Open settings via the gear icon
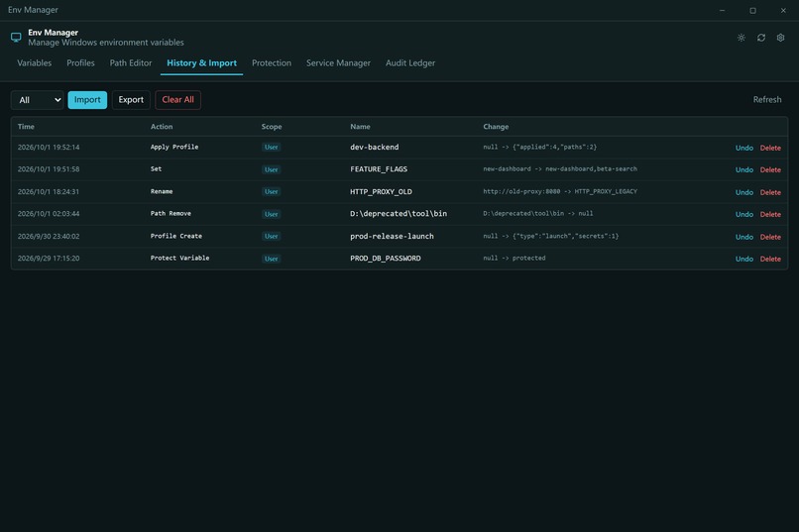The image size is (799, 532). coord(780,38)
